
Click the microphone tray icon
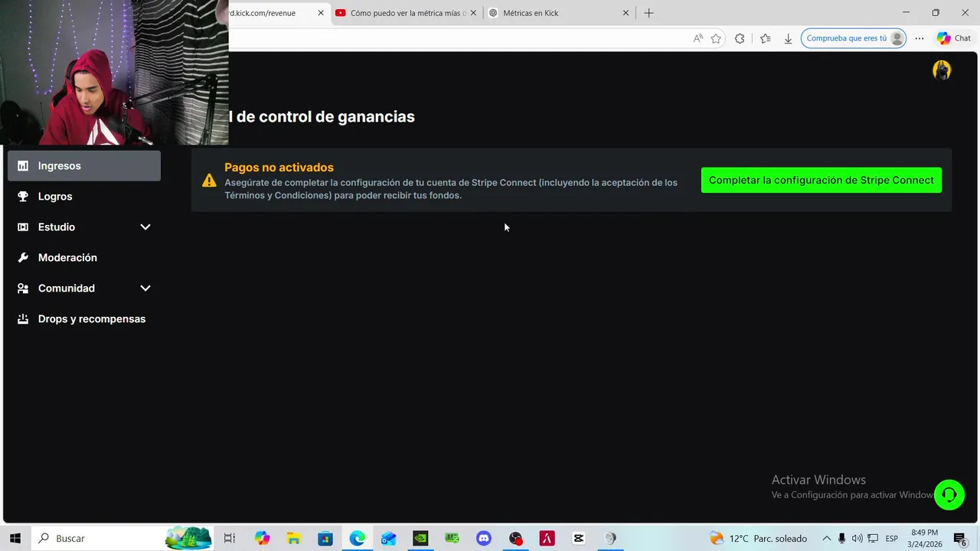point(842,538)
